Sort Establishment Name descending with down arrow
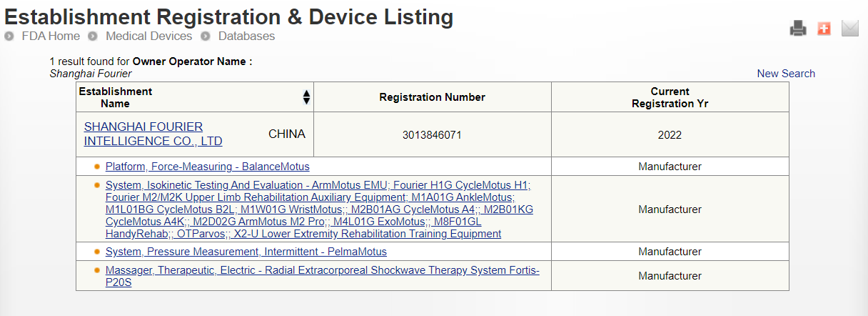This screenshot has height=316, width=868. click(x=307, y=102)
